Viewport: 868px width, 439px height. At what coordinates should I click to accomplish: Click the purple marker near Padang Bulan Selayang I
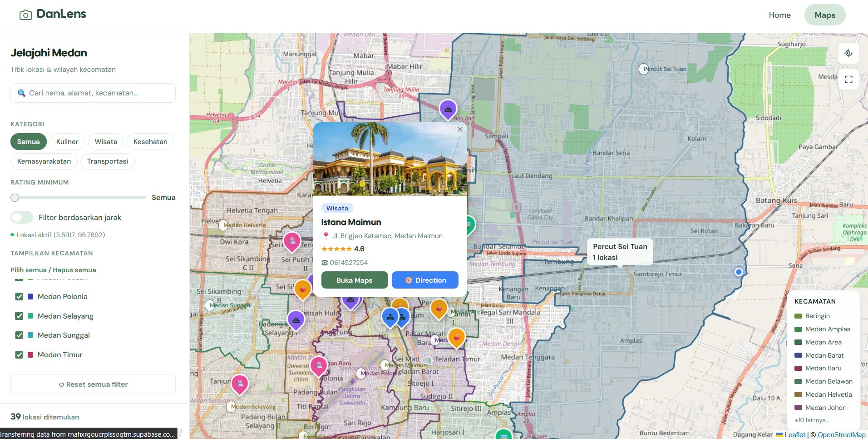pyautogui.click(x=296, y=320)
